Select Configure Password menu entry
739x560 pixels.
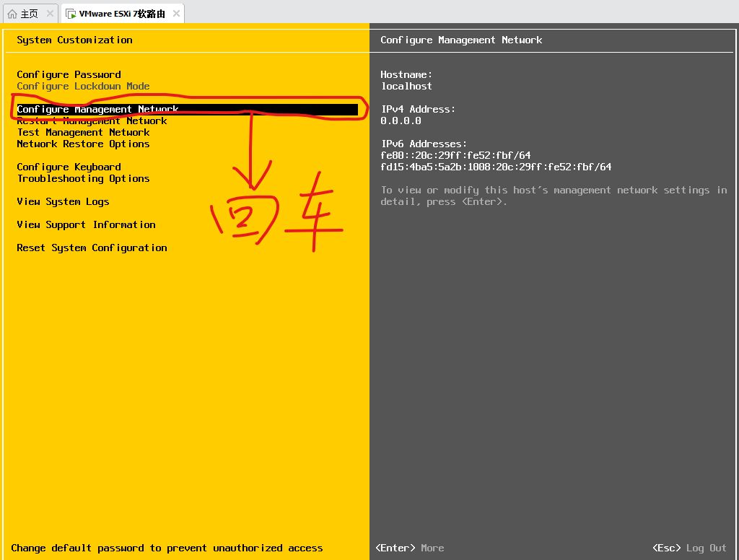(x=69, y=74)
